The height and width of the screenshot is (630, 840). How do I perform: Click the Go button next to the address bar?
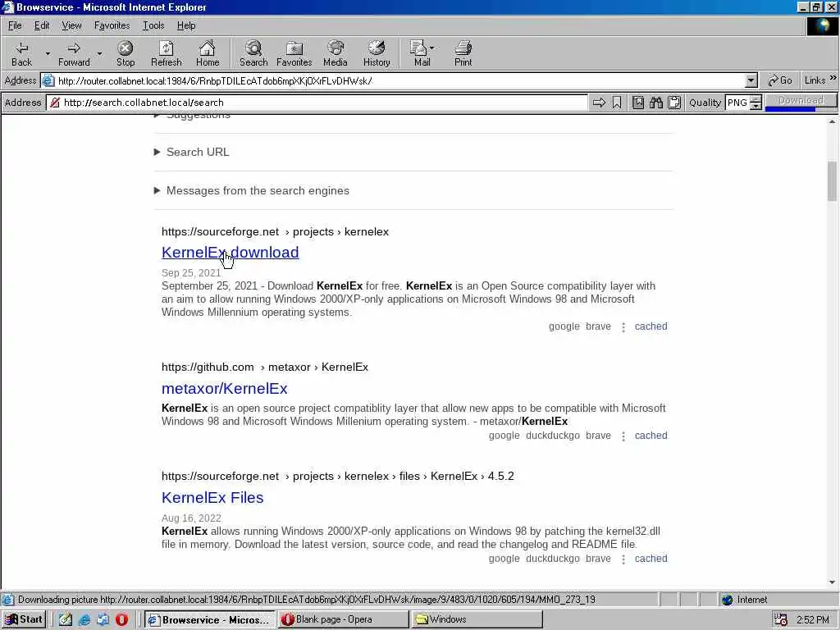coord(780,80)
